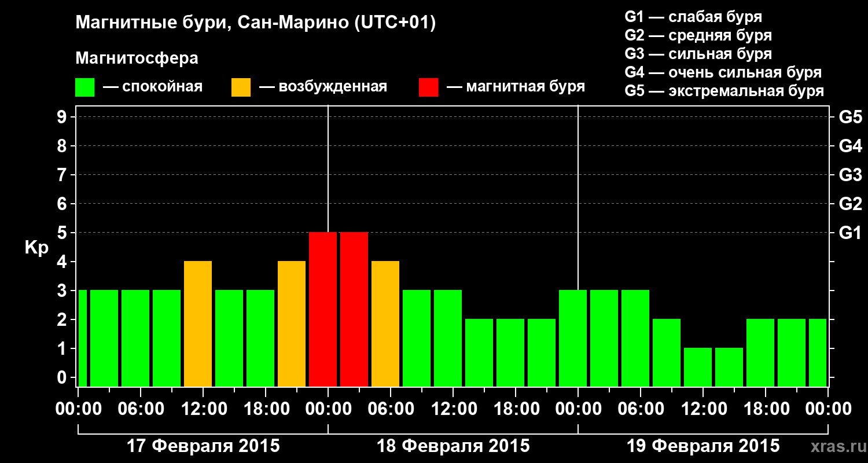
Task: Click the green Kp 1 bar starting at 12:00 on 19 February
Action: pos(729,367)
